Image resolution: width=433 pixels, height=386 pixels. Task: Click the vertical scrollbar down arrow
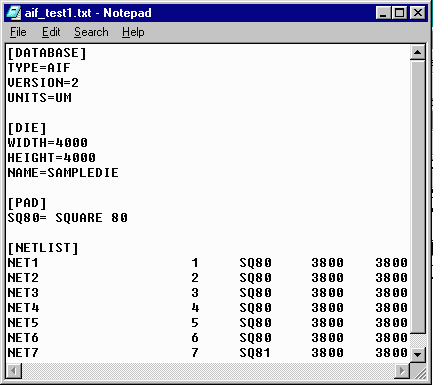pos(418,354)
